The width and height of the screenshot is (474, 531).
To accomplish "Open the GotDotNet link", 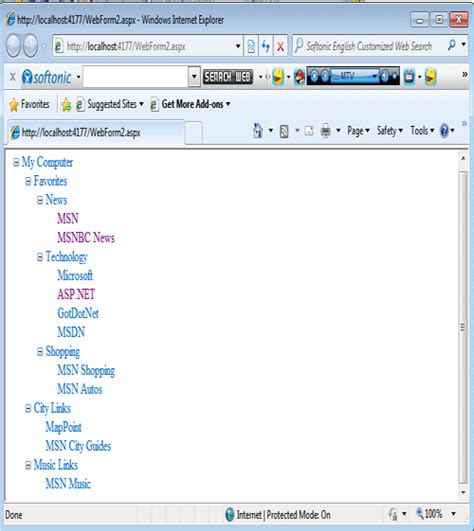I will (78, 313).
